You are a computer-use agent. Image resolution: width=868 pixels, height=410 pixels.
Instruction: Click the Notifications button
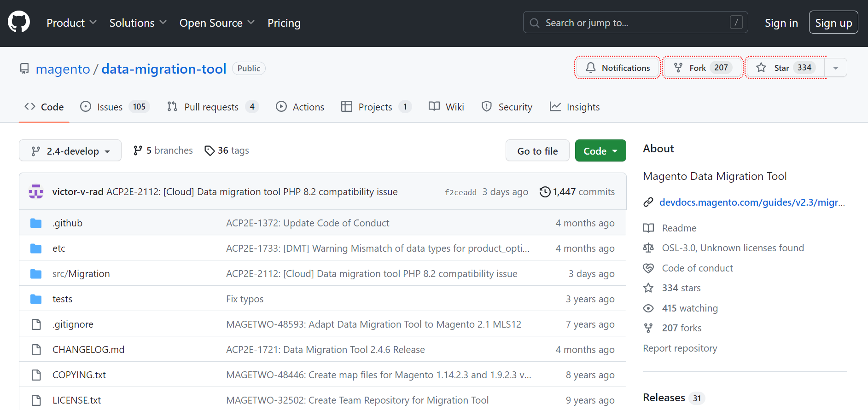[x=618, y=68]
